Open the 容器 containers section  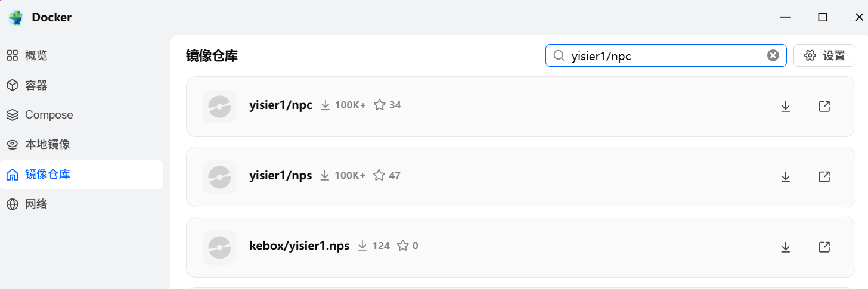pyautogui.click(x=36, y=85)
